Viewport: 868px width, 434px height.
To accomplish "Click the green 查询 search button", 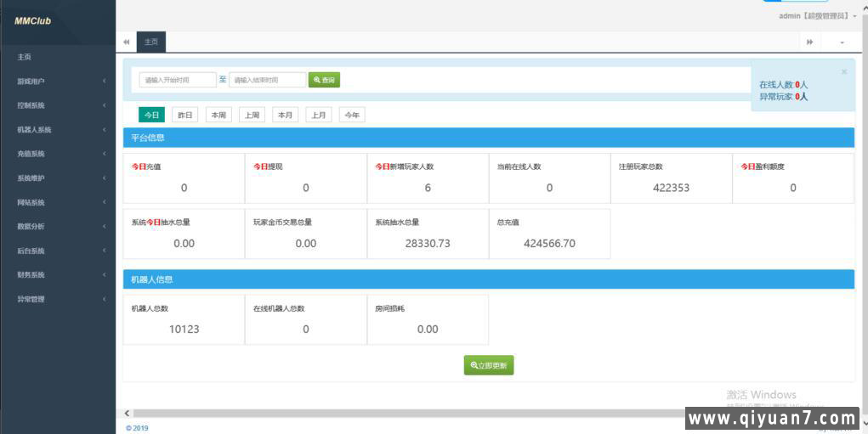I will pos(324,80).
